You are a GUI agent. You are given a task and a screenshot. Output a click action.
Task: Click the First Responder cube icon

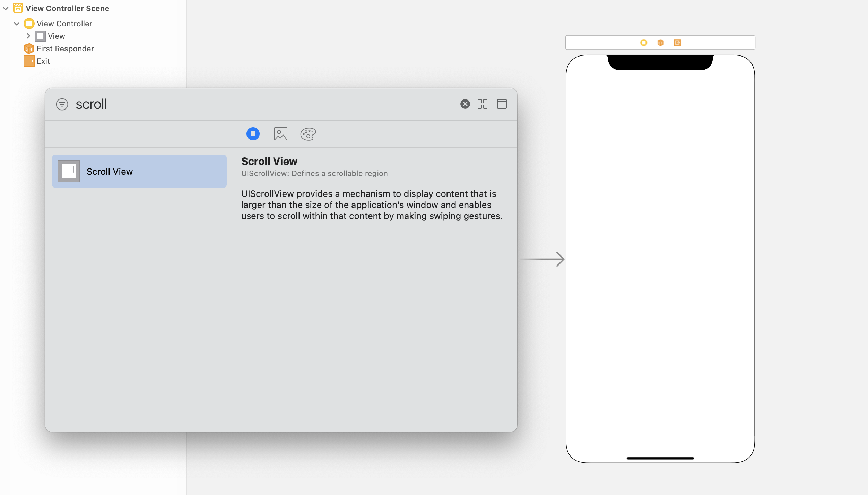pos(660,43)
